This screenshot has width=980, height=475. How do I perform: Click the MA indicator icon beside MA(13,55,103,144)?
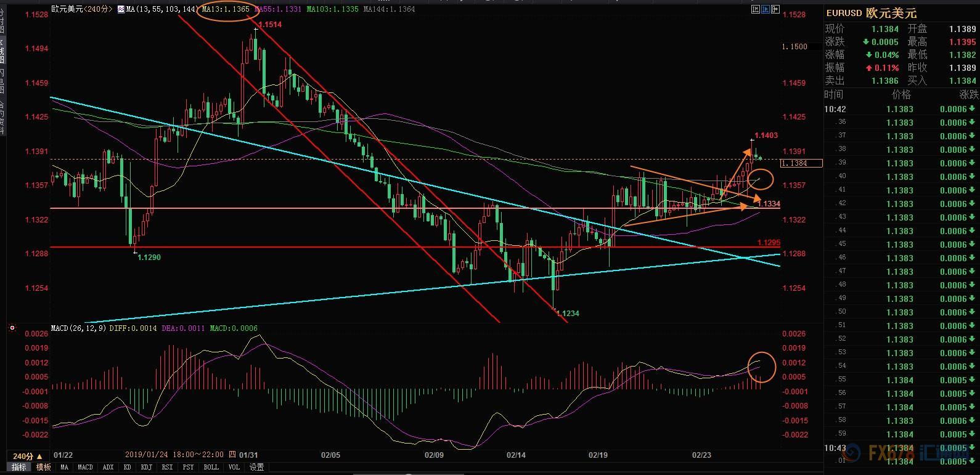tap(121, 9)
